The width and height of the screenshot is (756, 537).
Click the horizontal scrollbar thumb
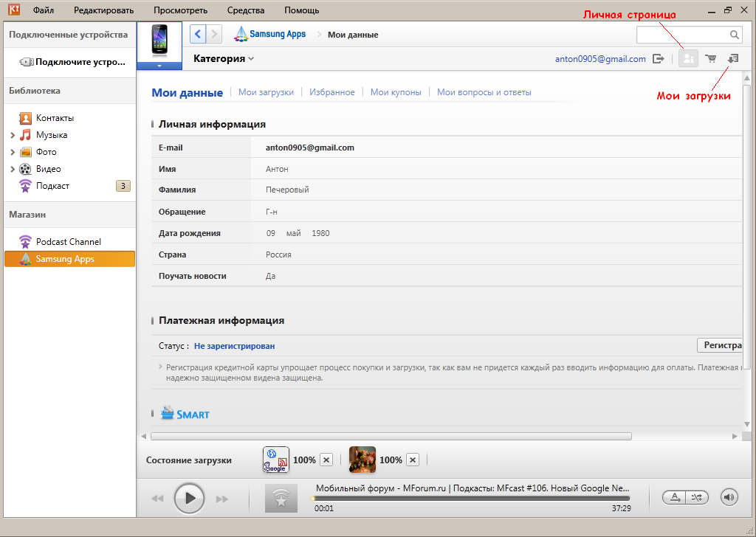(x=391, y=437)
